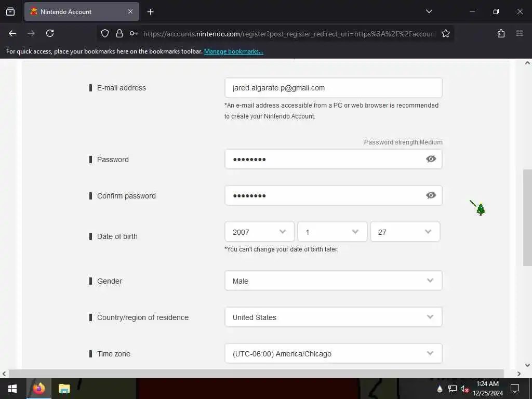Image resolution: width=532 pixels, height=399 pixels.
Task: Click the Date of birth label
Action: click(117, 236)
